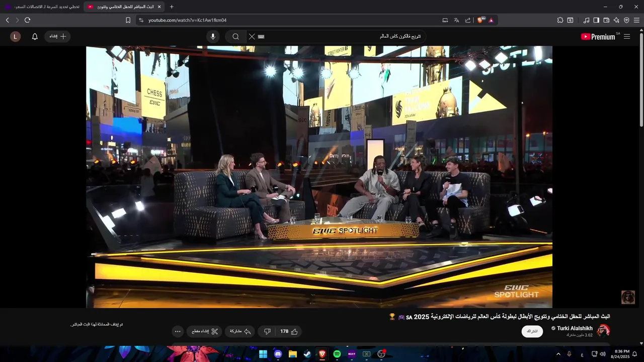Open Brave Shields lion icon
Image resolution: width=644 pixels, height=362 pixels.
point(480,20)
